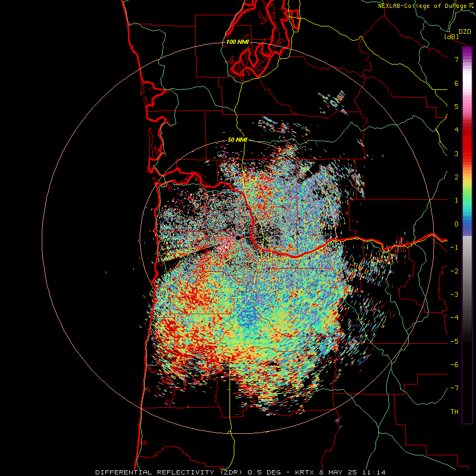
Task: Click the 50 NMI range ring label
Action: [x=237, y=140]
